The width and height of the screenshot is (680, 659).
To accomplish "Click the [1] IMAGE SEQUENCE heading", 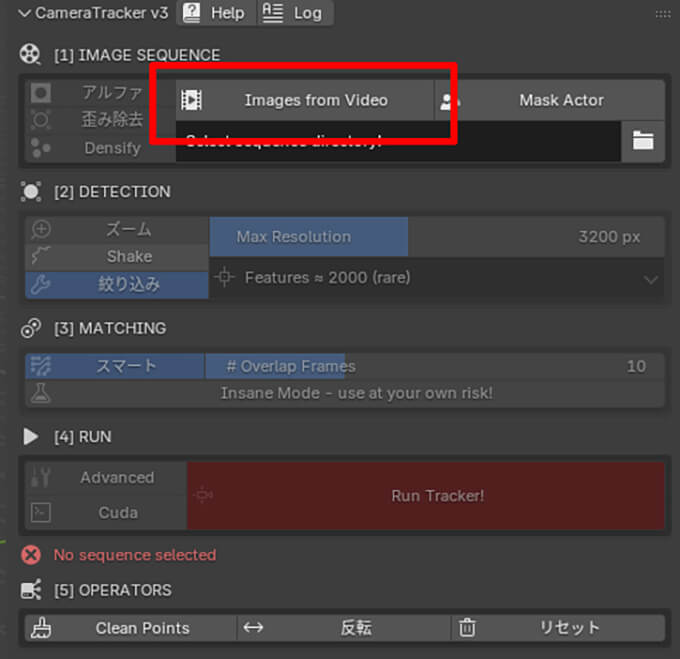I will 137,55.
